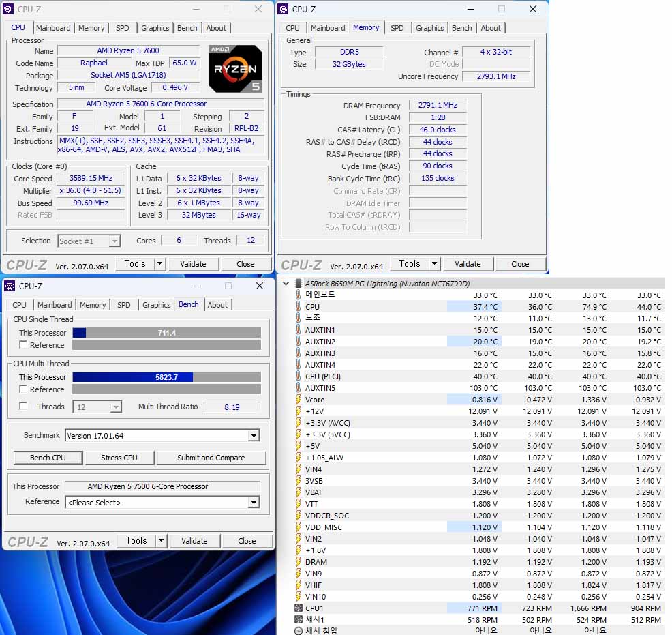Click the Multi Thread score bar 5823.7
Screen dimensions: 672x635
(x=167, y=377)
